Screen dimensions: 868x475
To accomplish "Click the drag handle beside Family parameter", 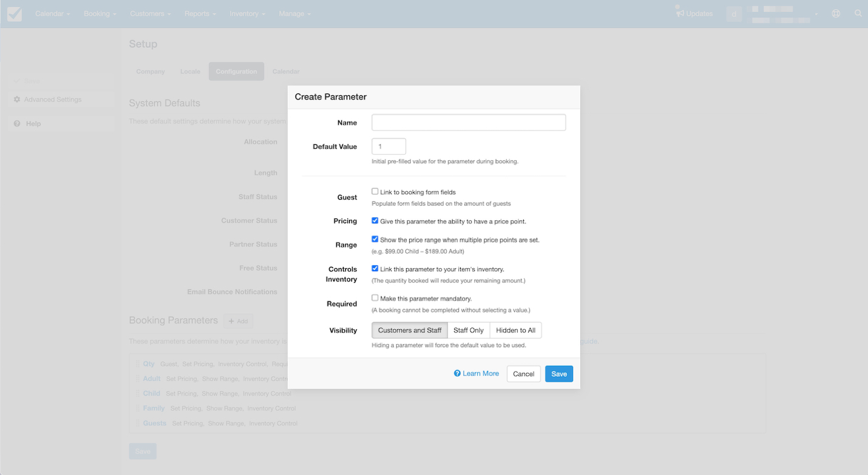I will 138,408.
